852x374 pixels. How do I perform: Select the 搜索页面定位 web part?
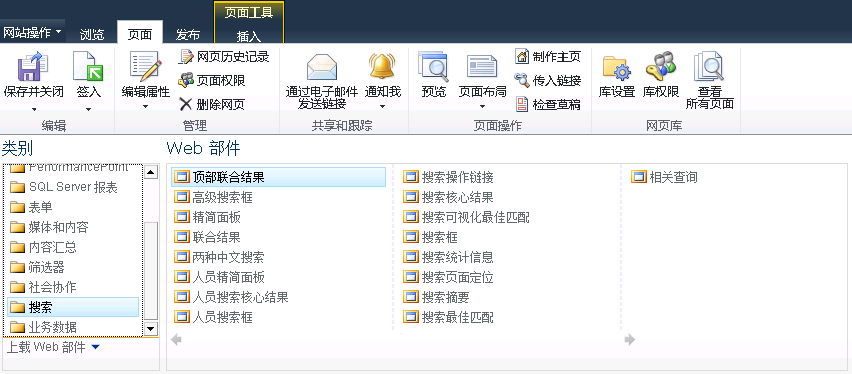pos(448,277)
